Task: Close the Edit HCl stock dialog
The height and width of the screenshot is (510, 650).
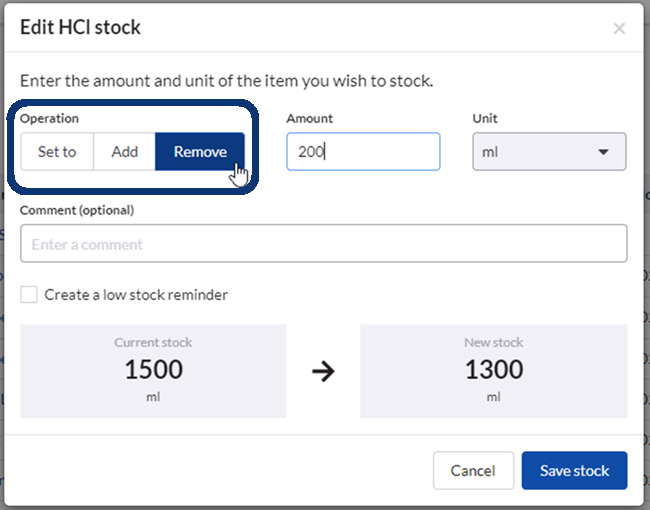Action: click(x=619, y=28)
